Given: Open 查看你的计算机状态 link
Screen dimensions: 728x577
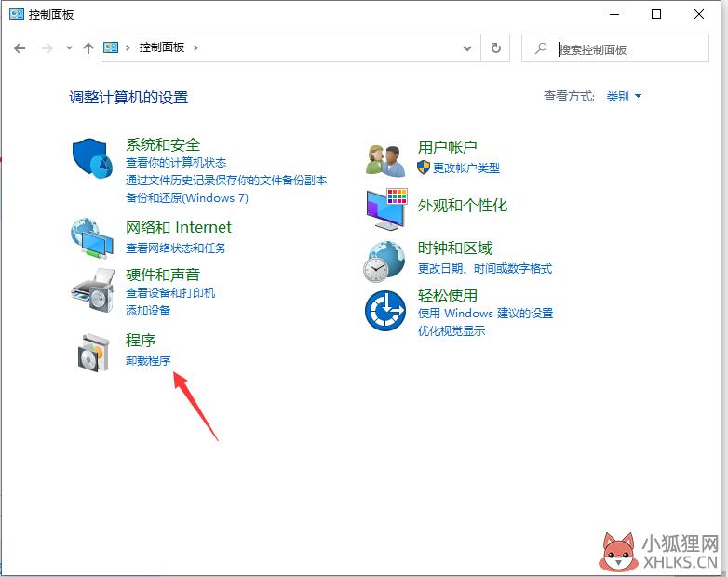Looking at the screenshot, I should 176,163.
